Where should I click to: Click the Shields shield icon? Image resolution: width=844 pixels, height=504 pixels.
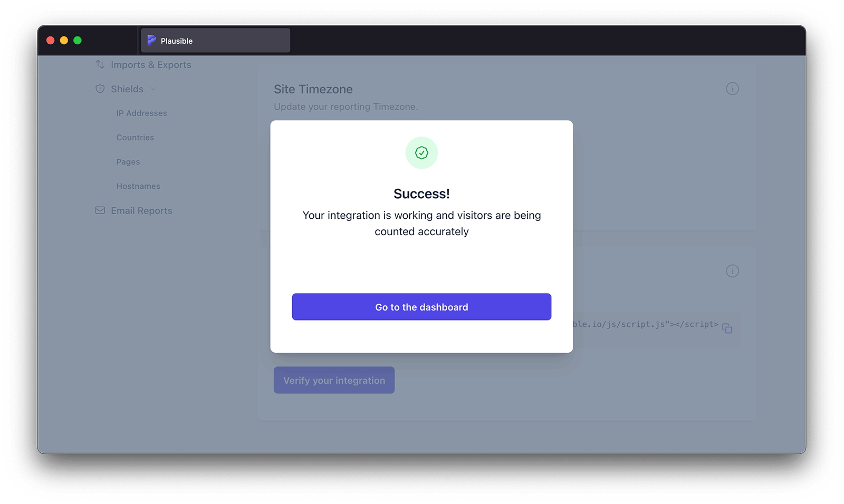click(100, 89)
